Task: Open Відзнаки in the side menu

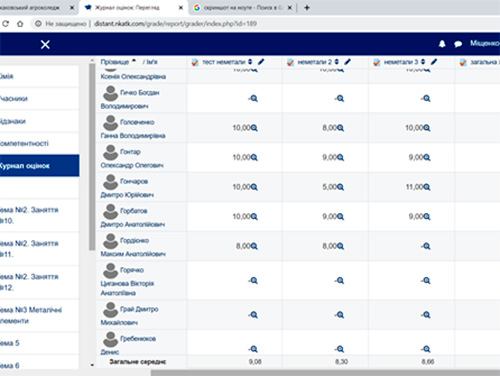Action: (x=39, y=121)
